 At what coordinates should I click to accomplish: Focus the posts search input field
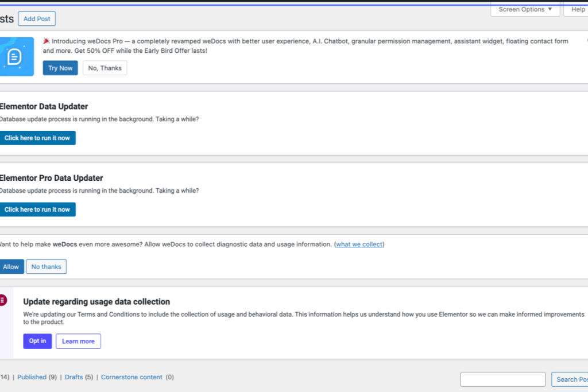click(503, 379)
